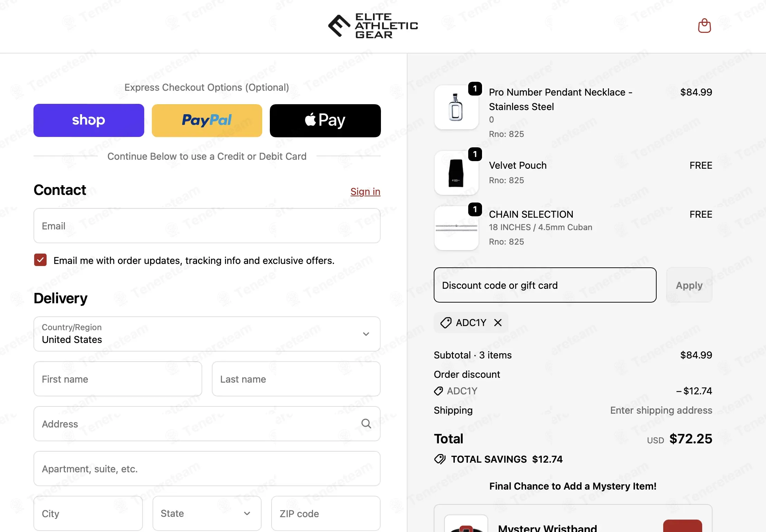
Task: Click the First name field
Action: point(118,379)
